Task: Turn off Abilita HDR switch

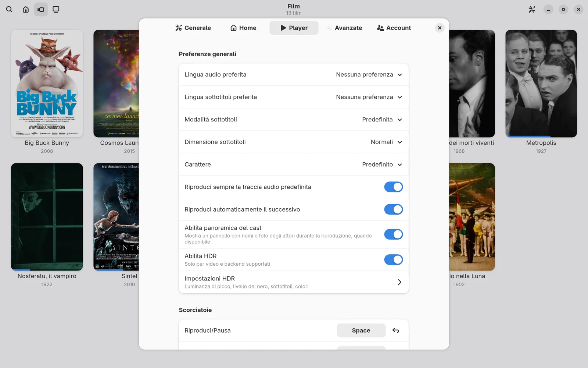Action: (394, 260)
